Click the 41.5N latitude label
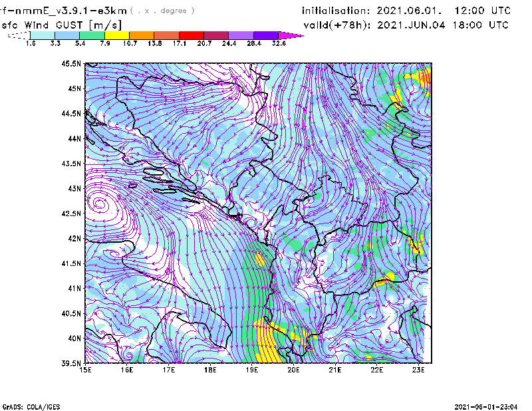 click(71, 263)
